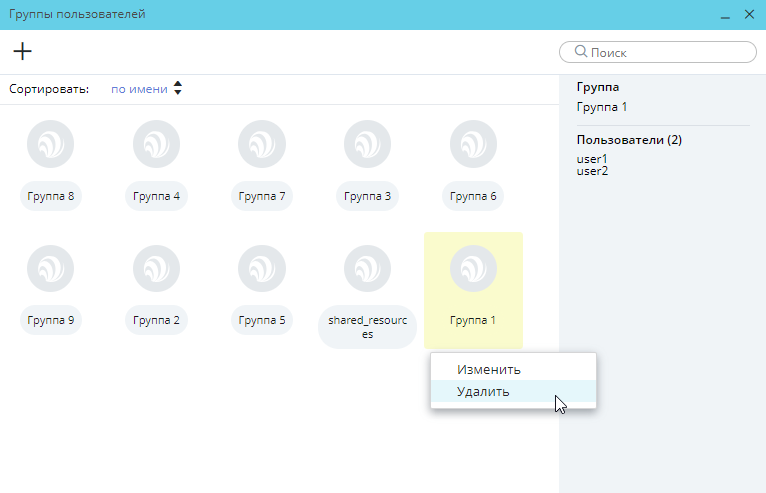Open the sort by 'по имени' dropdown
The image size is (766, 493).
[139, 89]
